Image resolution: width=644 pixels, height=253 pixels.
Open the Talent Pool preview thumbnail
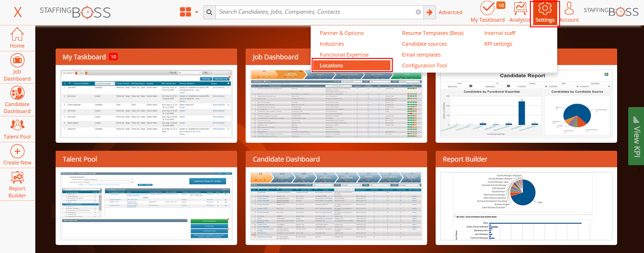[146, 206]
